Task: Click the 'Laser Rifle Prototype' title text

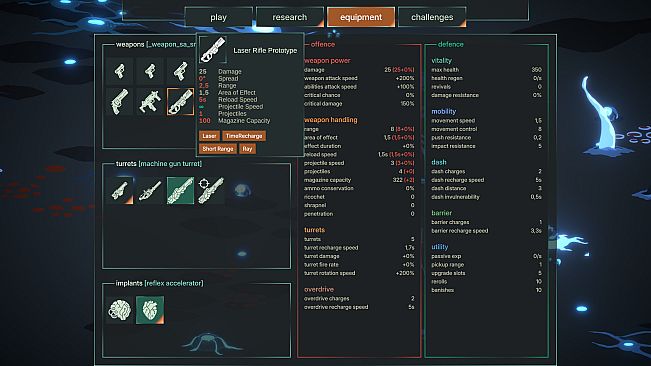Action: [x=265, y=50]
